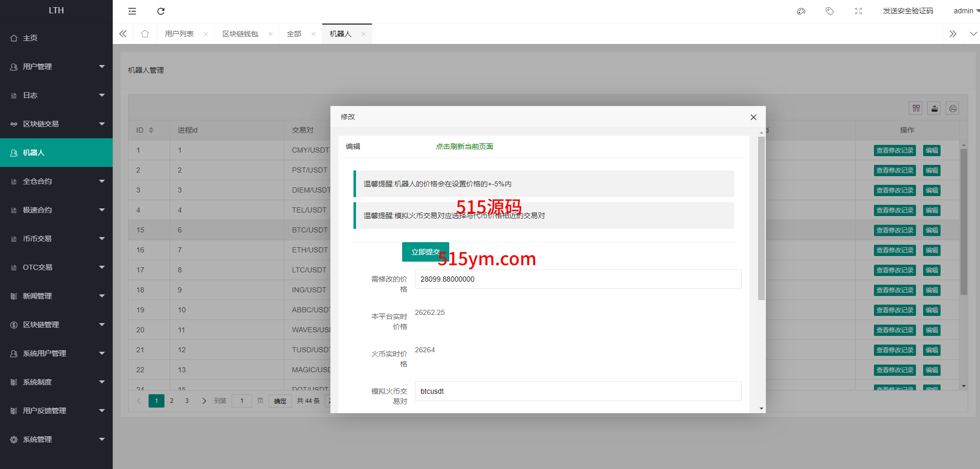Click the export table icon

[x=934, y=109]
